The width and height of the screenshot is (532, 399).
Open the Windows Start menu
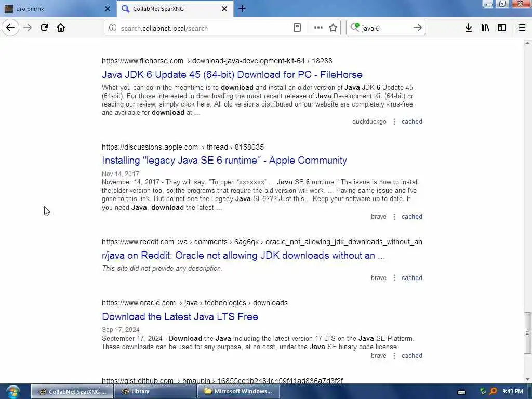point(13,392)
